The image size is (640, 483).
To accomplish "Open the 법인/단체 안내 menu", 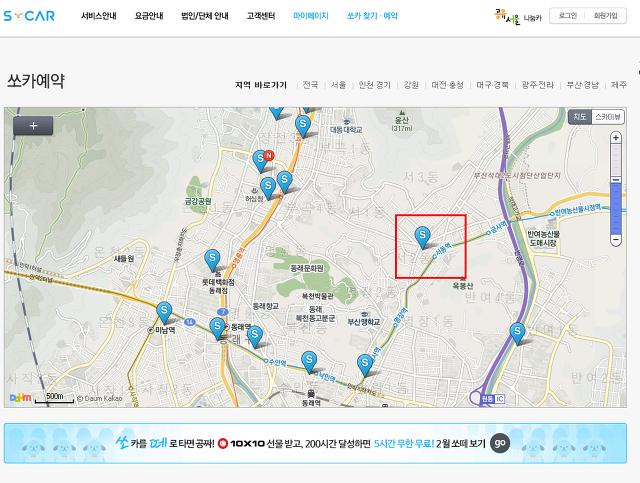I will pyautogui.click(x=204, y=16).
